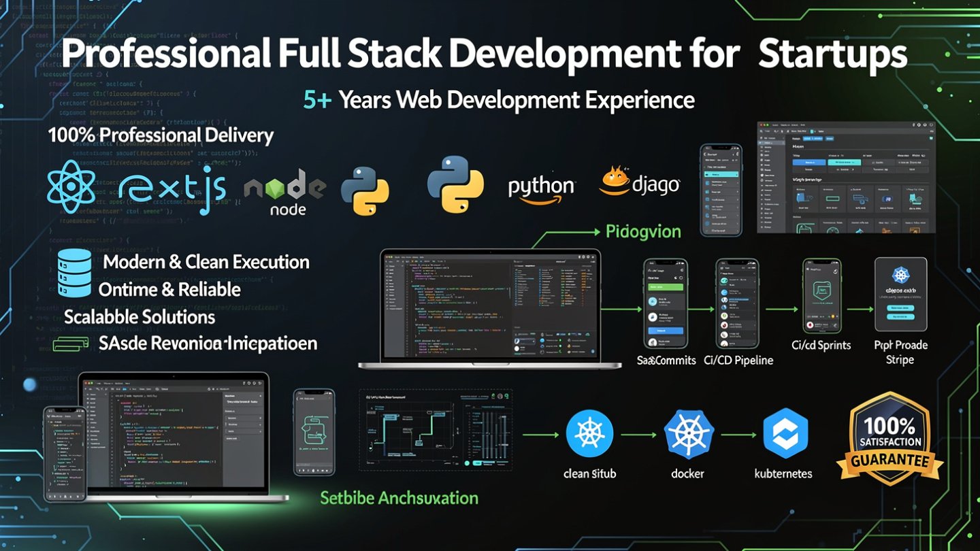Click the 'Pipl Proade Stripe' label
The image size is (980, 551).
(900, 352)
